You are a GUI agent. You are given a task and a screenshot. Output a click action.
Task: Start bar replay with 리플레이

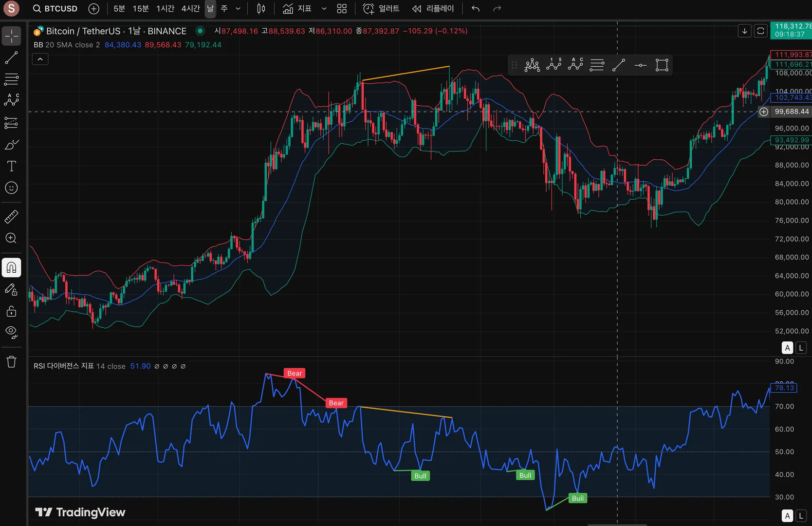(433, 9)
